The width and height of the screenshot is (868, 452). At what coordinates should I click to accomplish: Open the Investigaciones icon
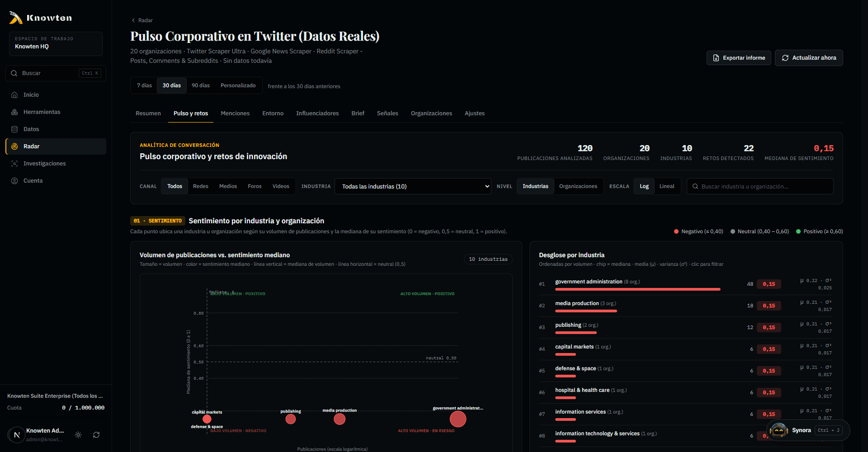pyautogui.click(x=14, y=164)
